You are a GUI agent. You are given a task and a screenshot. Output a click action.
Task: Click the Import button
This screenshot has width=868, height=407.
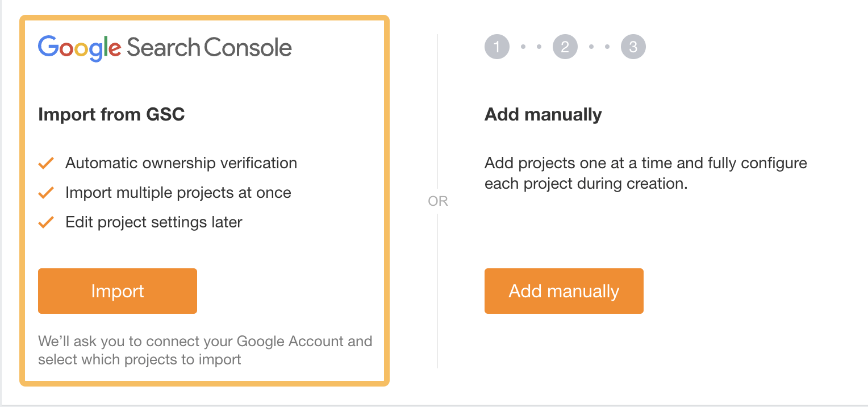pos(117,290)
